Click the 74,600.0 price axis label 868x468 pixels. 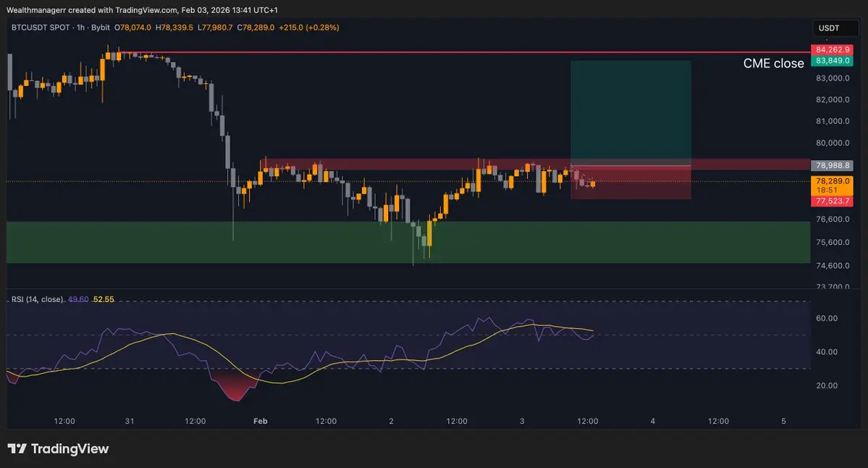click(833, 266)
